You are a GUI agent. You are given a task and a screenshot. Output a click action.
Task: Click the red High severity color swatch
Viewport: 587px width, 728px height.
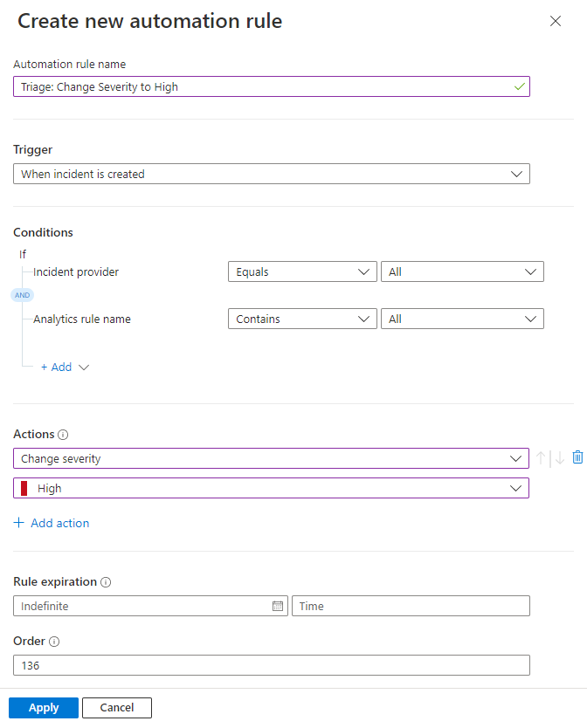point(24,488)
